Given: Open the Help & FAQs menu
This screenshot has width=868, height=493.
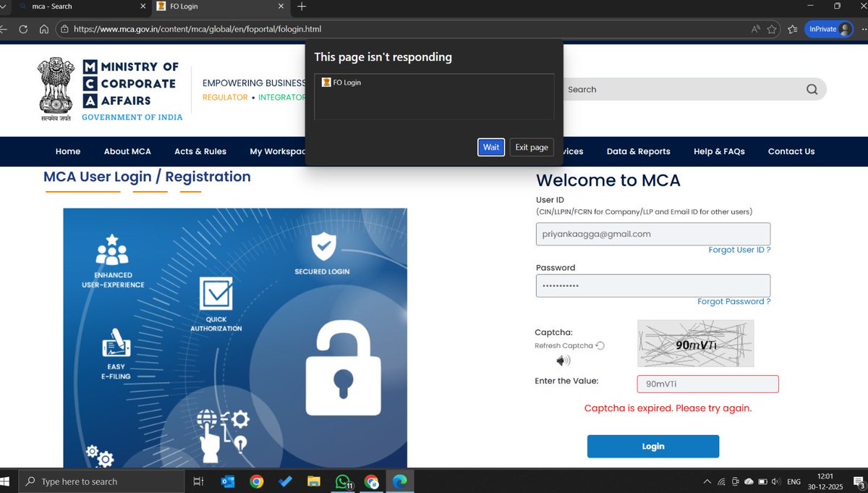Looking at the screenshot, I should click(719, 151).
